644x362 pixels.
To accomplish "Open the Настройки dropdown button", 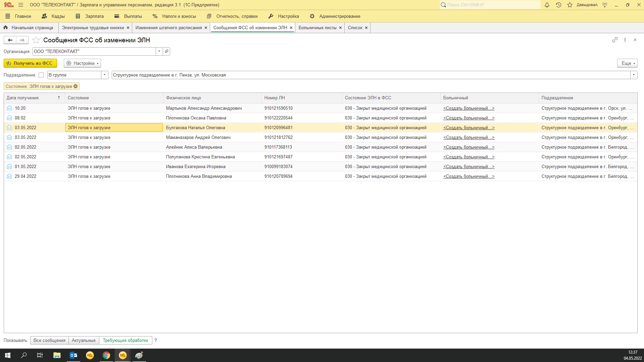I will [x=82, y=63].
